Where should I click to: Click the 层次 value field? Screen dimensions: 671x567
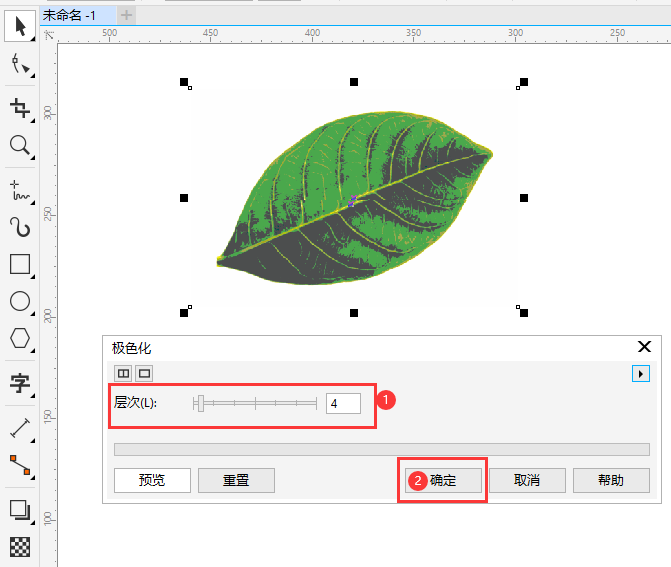pyautogui.click(x=343, y=404)
